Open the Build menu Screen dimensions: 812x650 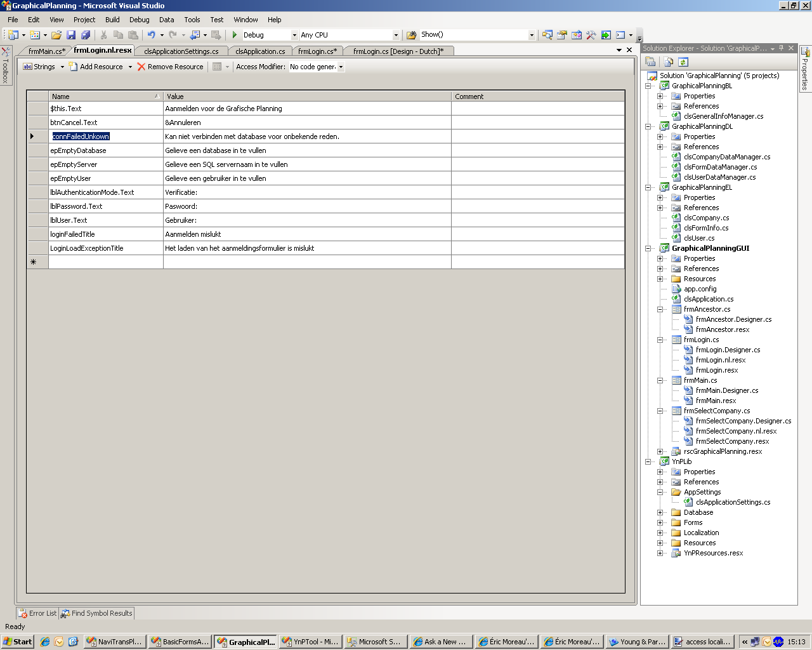coord(112,20)
